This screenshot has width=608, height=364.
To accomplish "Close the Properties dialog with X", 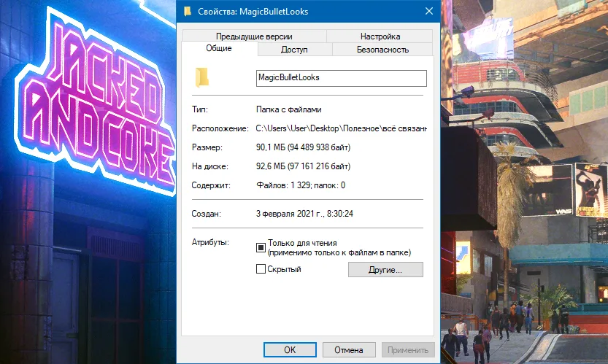I will [x=429, y=11].
